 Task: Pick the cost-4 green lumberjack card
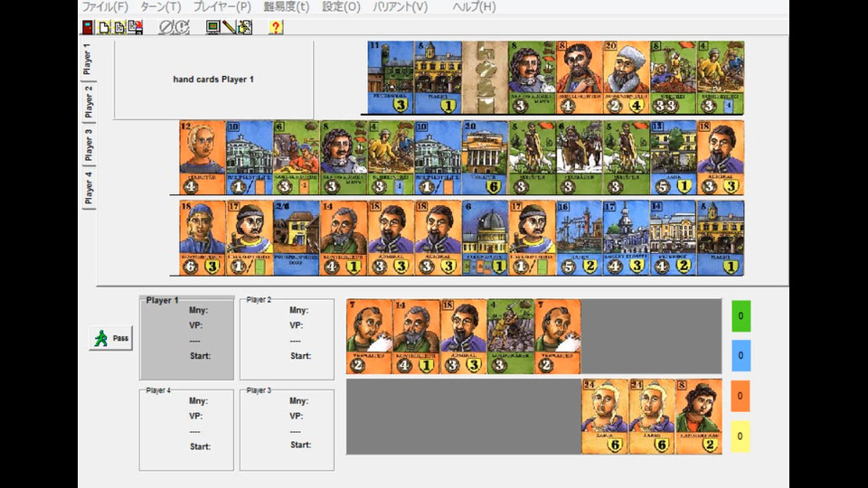[x=511, y=336]
